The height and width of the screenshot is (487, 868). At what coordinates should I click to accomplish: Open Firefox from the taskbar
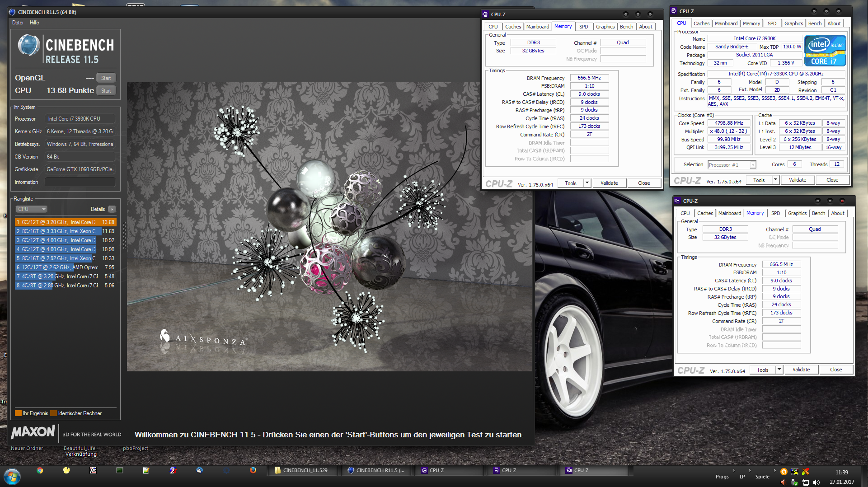click(253, 470)
